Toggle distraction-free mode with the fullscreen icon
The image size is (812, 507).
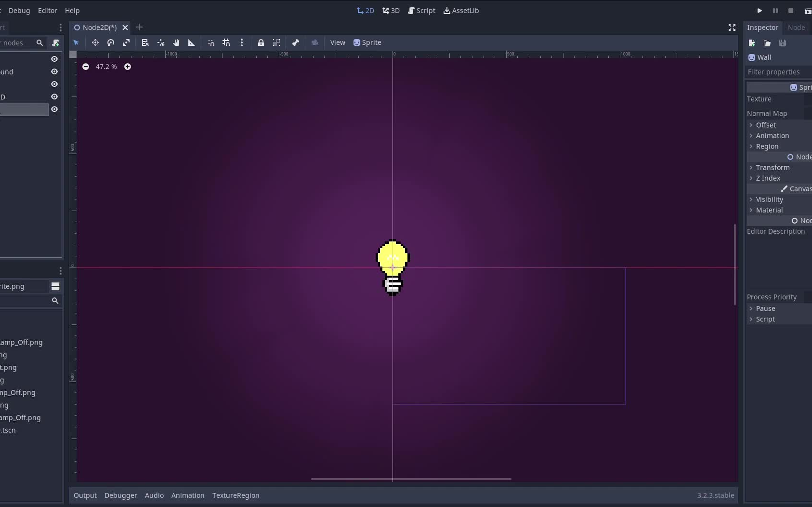point(732,27)
